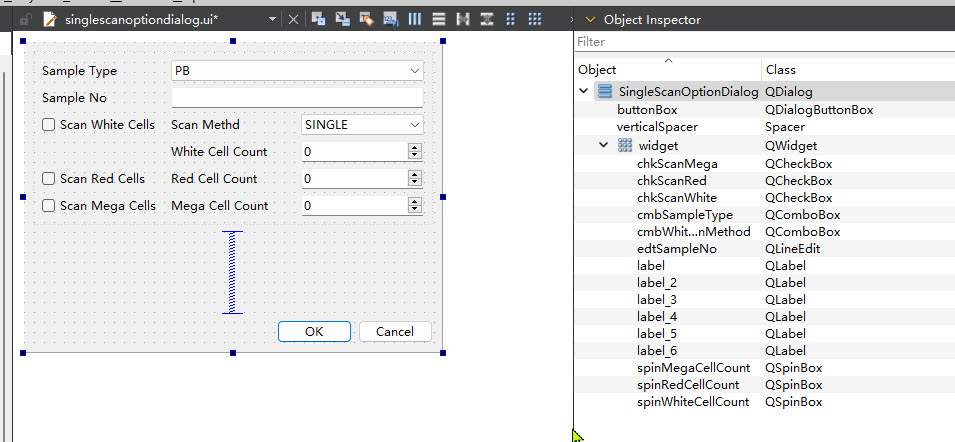Image resolution: width=955 pixels, height=442 pixels.
Task: Apply Lay Out Vertically
Action: tap(439, 19)
